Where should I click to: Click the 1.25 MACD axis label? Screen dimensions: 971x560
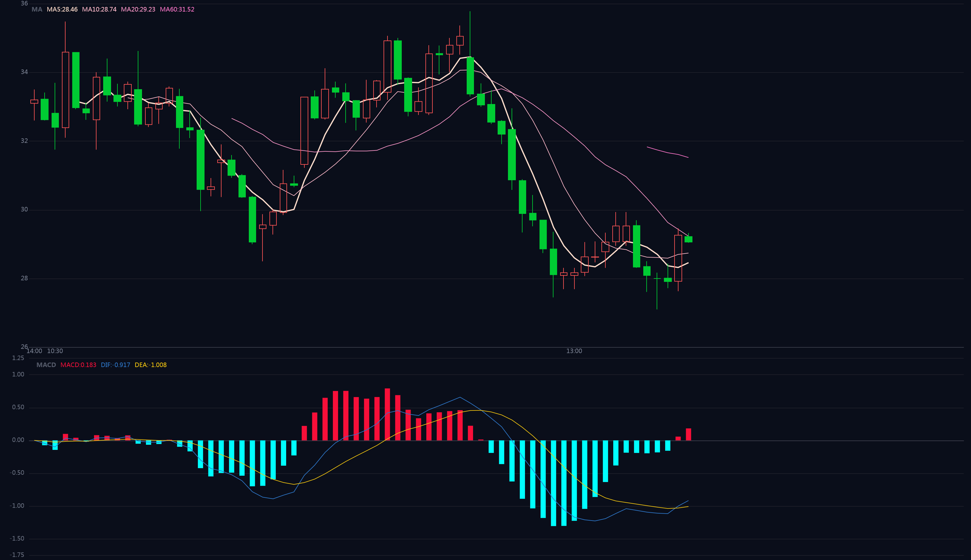tap(18, 358)
